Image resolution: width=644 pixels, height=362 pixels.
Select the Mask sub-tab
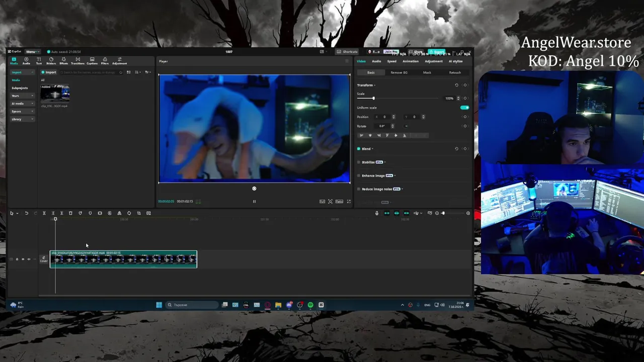(427, 72)
